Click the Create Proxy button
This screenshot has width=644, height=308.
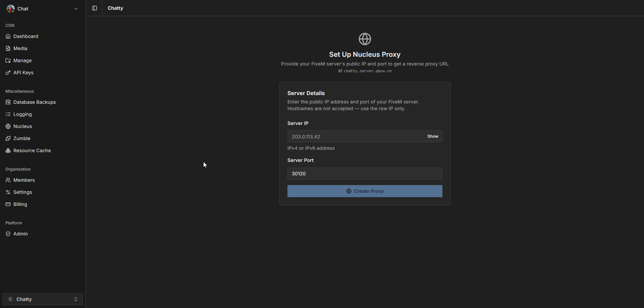(365, 191)
